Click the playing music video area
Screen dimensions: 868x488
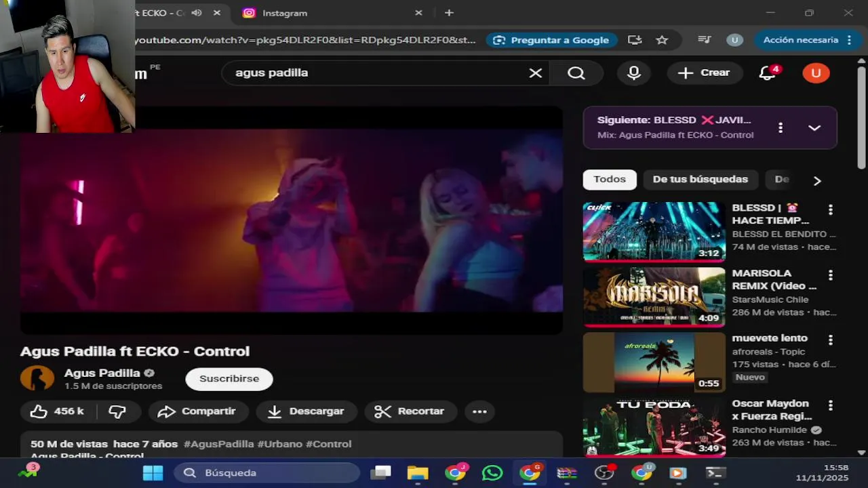click(x=292, y=220)
